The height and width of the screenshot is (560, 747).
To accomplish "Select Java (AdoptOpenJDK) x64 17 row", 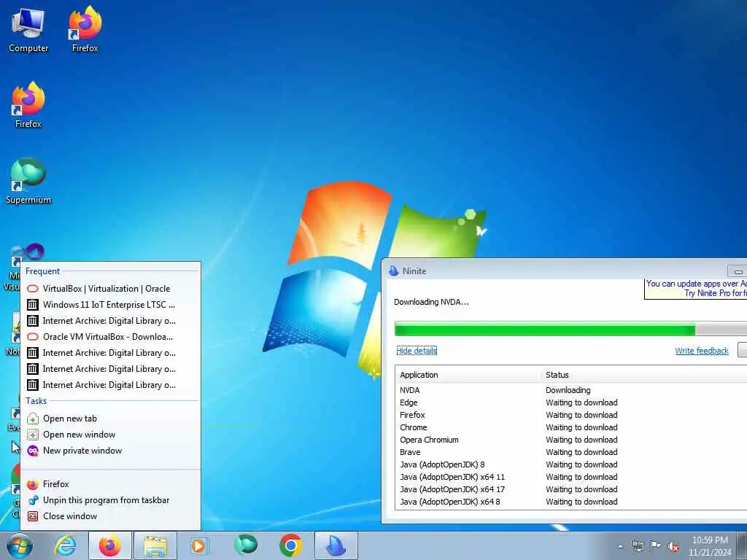I will point(570,489).
